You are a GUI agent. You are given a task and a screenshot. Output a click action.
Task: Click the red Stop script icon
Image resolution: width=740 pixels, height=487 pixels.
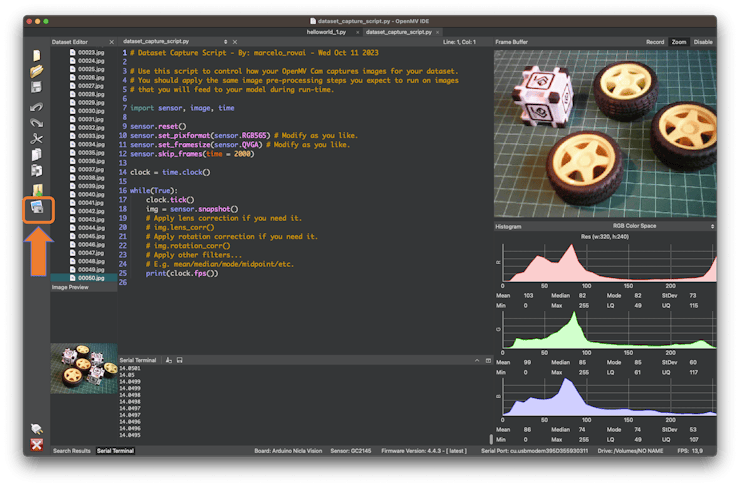pyautogui.click(x=37, y=445)
